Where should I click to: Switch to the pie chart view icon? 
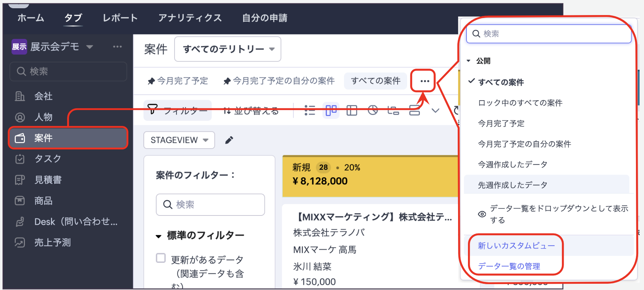[373, 110]
